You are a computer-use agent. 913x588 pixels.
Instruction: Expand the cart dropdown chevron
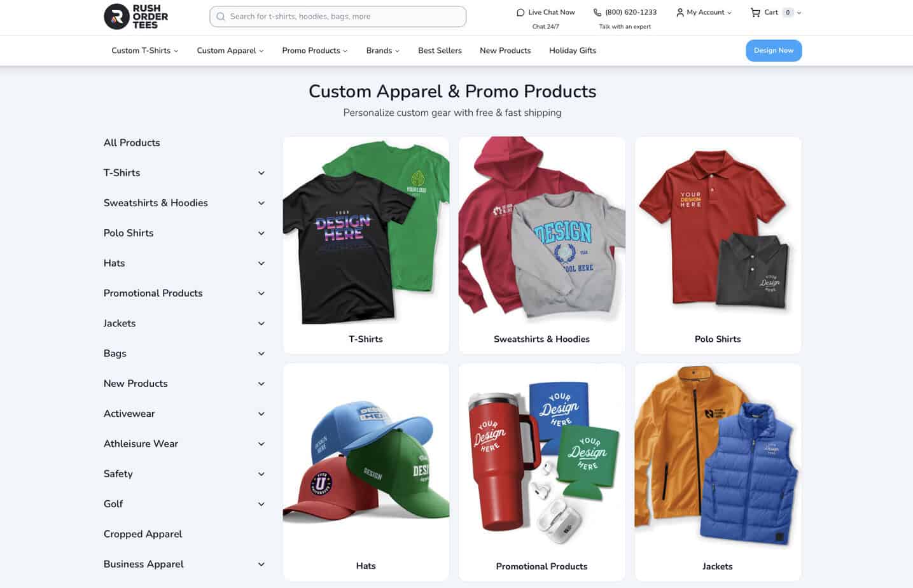tap(799, 13)
